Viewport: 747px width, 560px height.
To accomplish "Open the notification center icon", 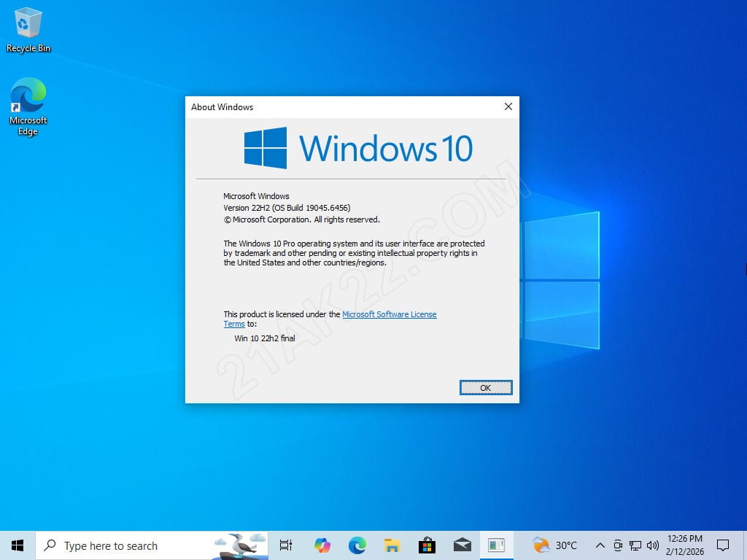I will tap(723, 545).
